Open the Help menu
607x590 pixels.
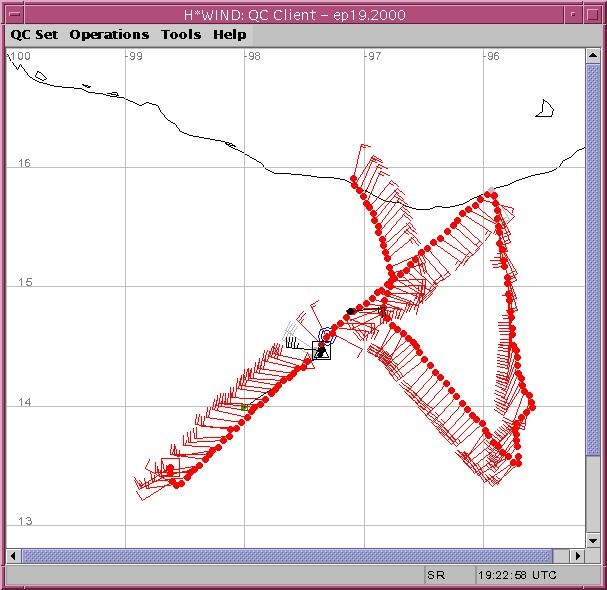tap(230, 34)
